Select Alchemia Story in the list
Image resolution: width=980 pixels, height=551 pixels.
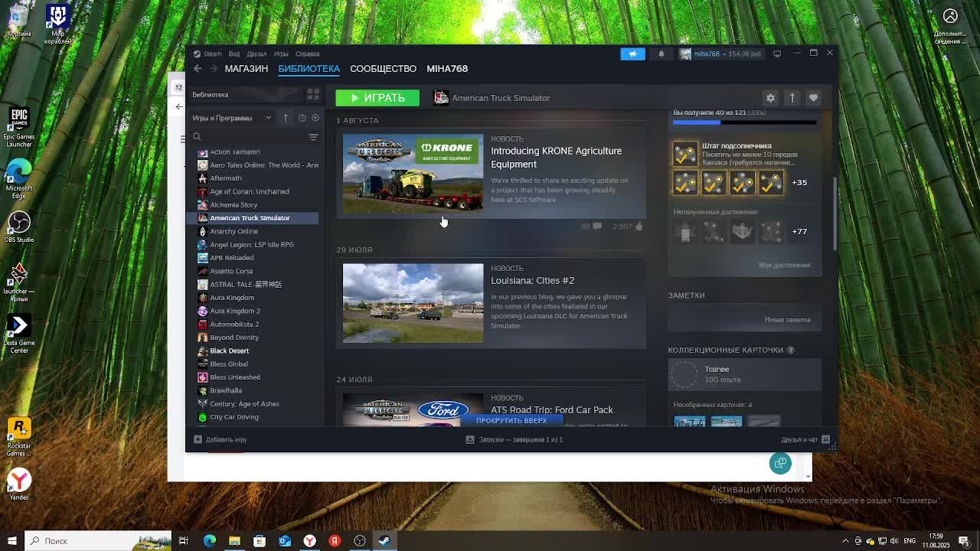234,205
